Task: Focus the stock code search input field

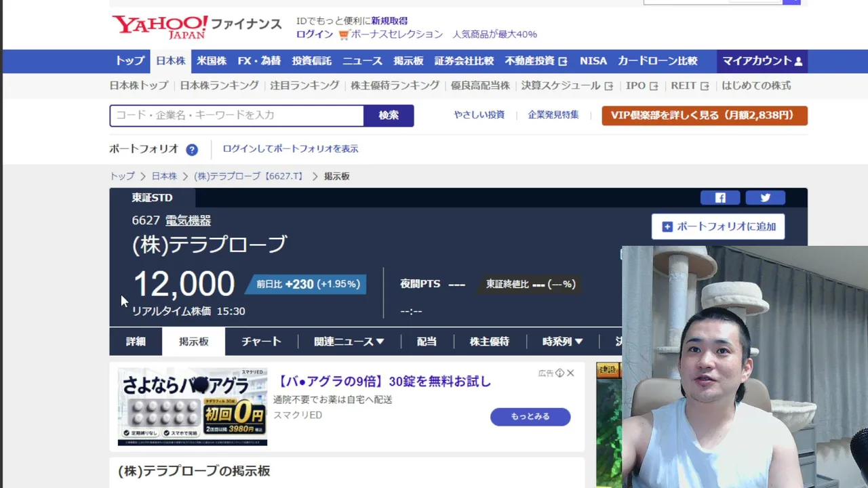Action: pos(237,115)
